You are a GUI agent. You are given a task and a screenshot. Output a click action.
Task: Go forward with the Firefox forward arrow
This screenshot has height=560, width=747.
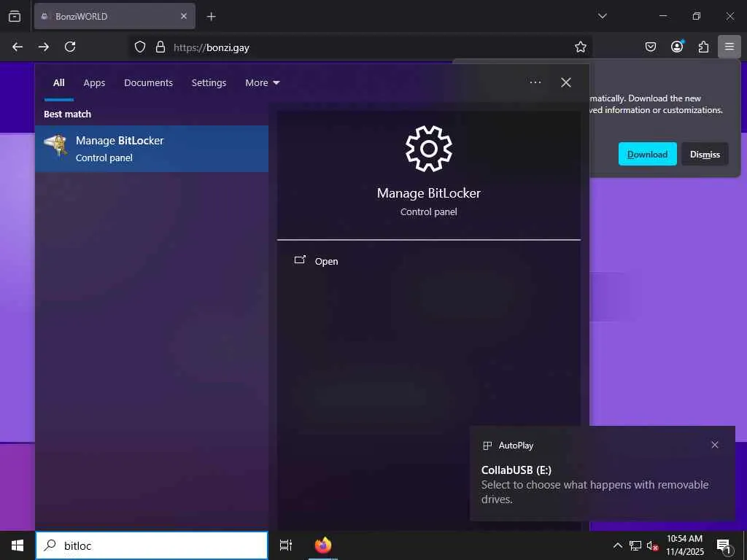43,47
